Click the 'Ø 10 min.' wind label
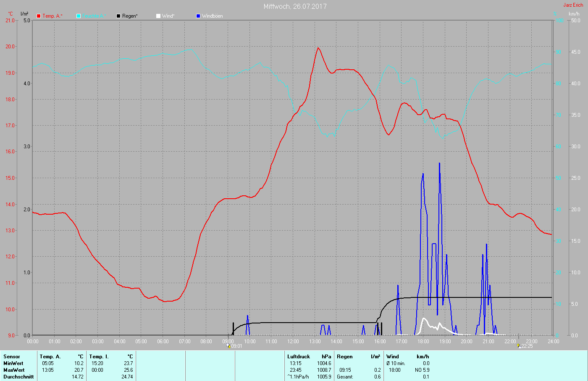Screen dimensions: 588x381 396,363
